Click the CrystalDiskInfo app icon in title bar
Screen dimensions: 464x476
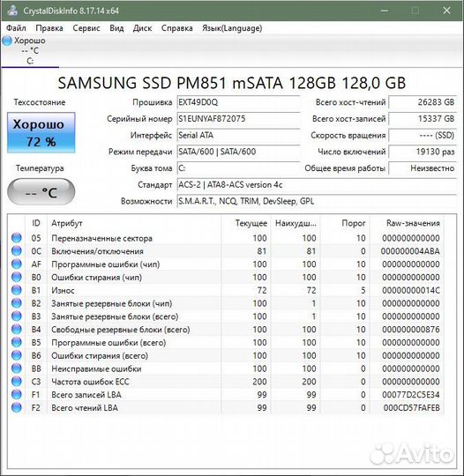coord(12,11)
